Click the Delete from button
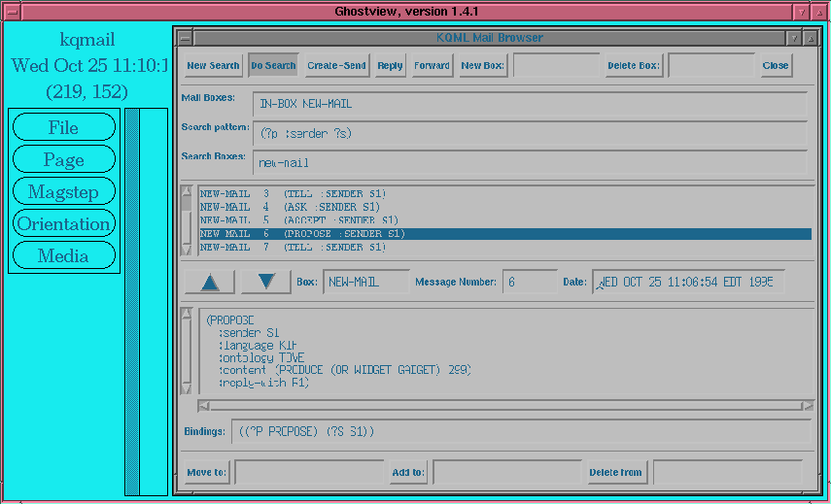Screen dimensions: 831x504 (x=618, y=472)
